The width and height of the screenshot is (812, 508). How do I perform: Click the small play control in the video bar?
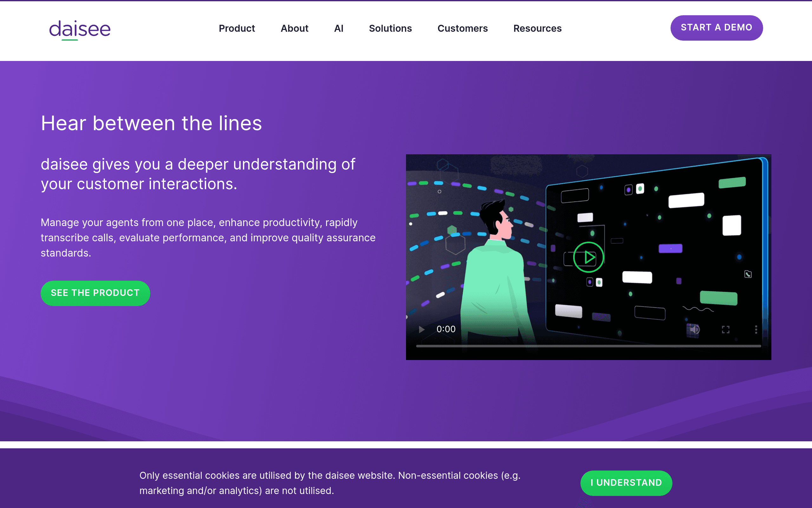coord(422,329)
